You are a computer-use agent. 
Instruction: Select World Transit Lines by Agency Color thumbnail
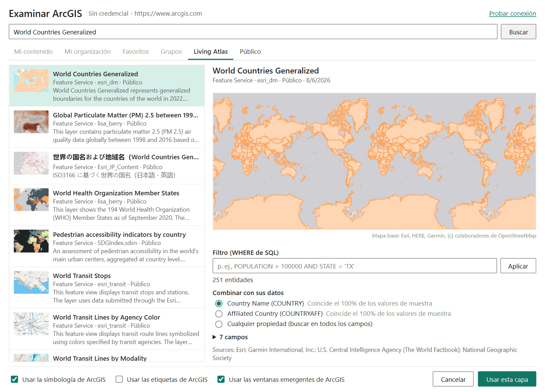(31, 324)
